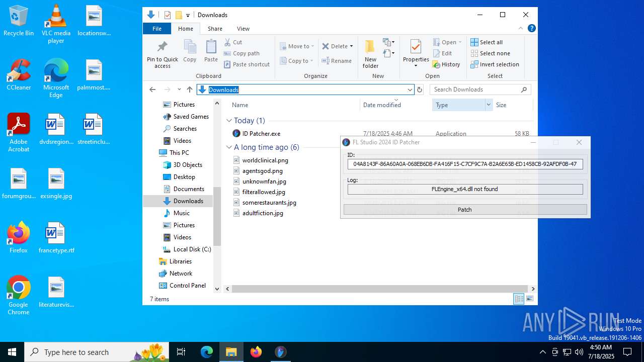Open Properties from ribbon
Screen dimensions: 644x362
click(416, 54)
